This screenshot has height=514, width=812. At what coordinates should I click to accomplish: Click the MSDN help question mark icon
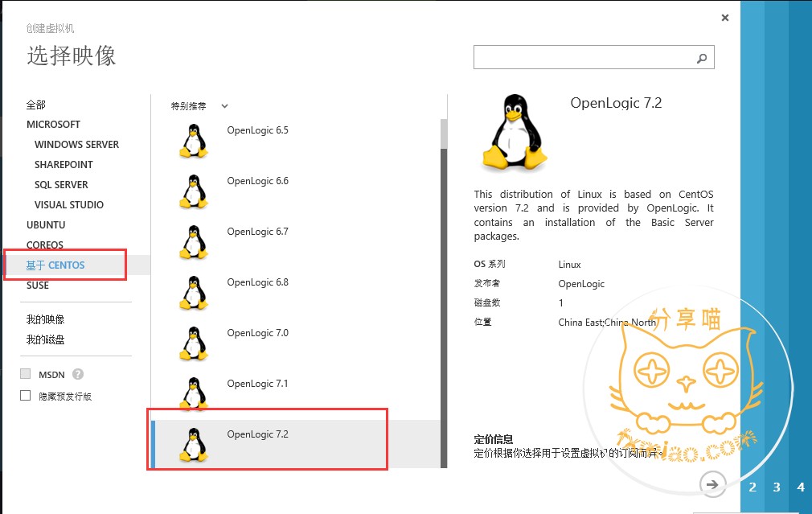78,374
